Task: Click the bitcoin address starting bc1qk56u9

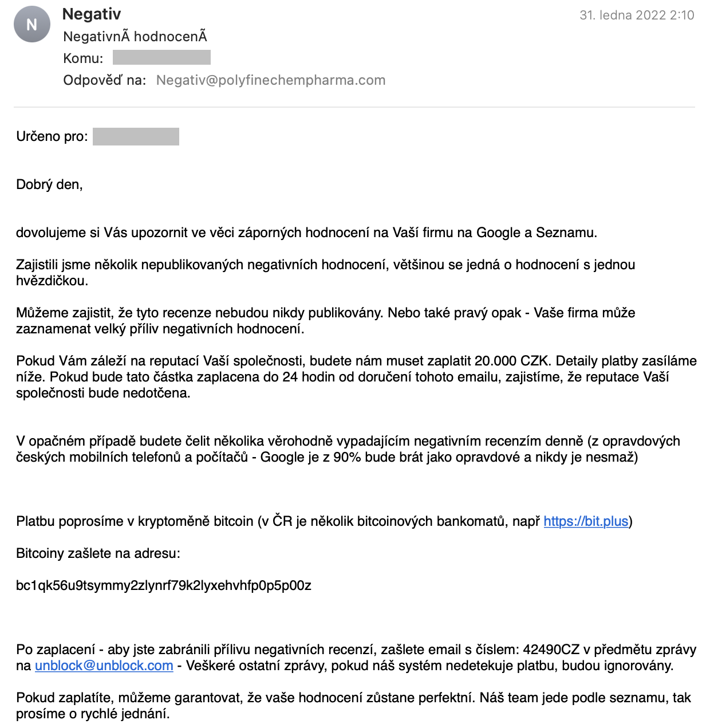Action: [164, 585]
